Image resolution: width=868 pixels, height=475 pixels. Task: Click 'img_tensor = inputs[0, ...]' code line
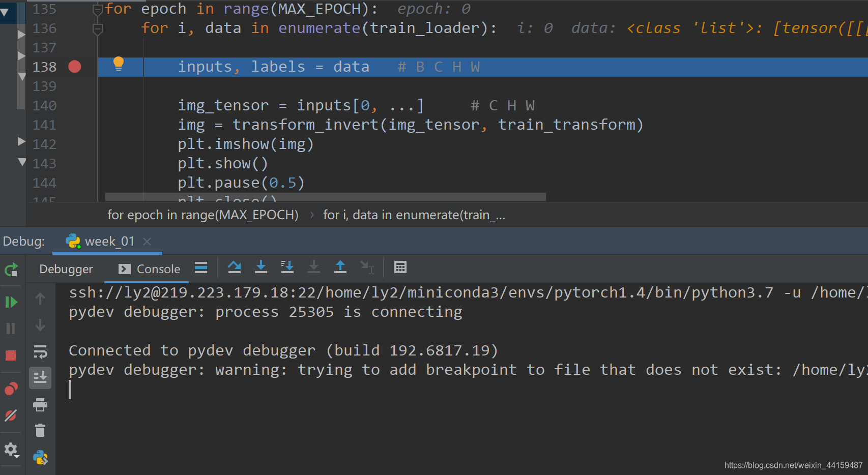tap(301, 105)
